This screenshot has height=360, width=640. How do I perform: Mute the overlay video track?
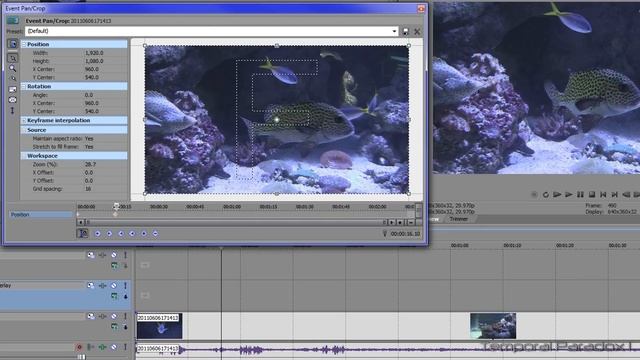tap(114, 286)
